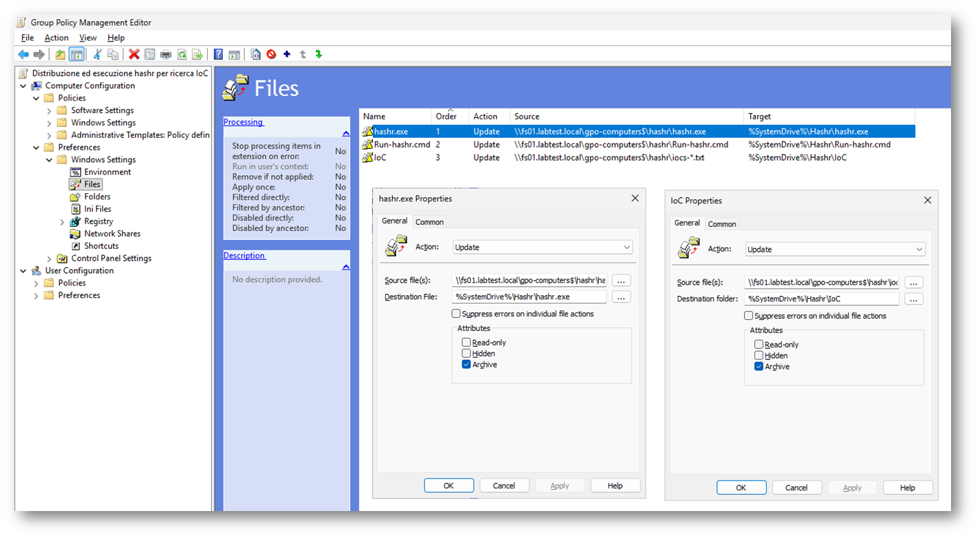Enable Read-only in hashr.exe Properties
This screenshot has width=980, height=540.
467,343
